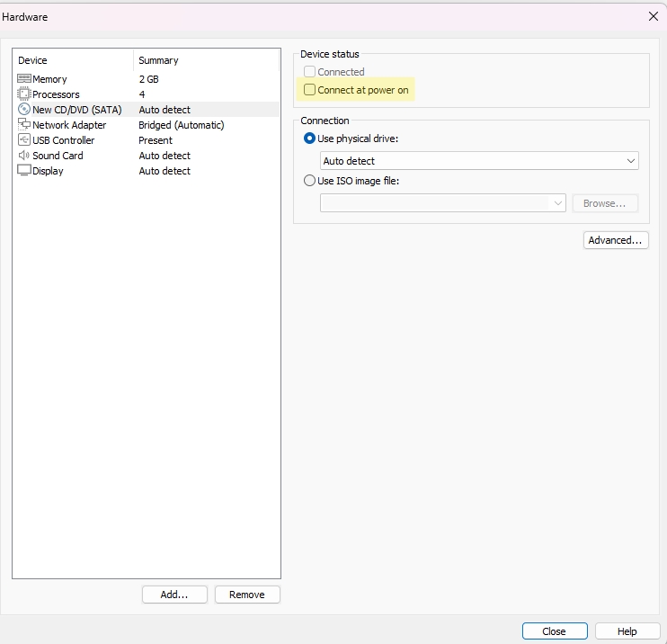
Task: Click the Help button
Action: [627, 631]
